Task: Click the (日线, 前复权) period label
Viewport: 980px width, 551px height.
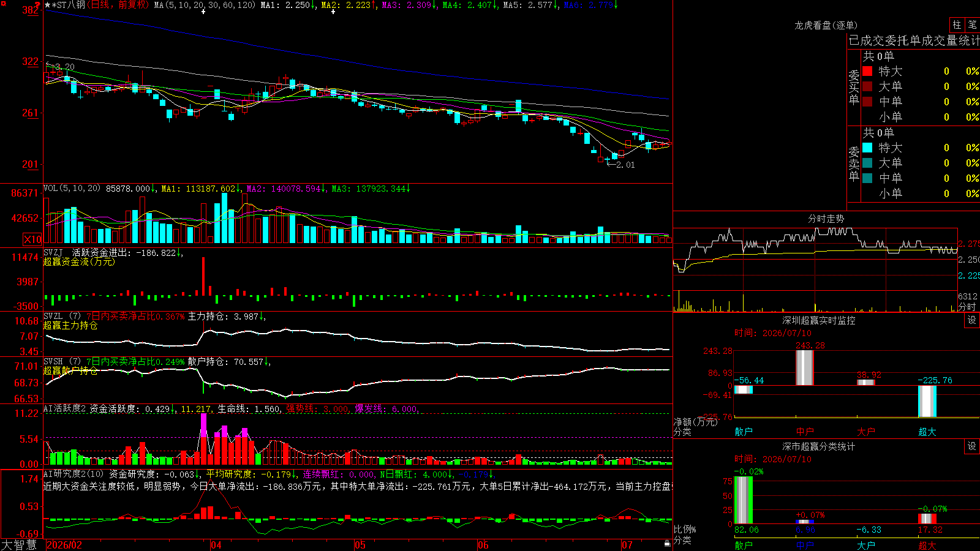Action: click(119, 5)
